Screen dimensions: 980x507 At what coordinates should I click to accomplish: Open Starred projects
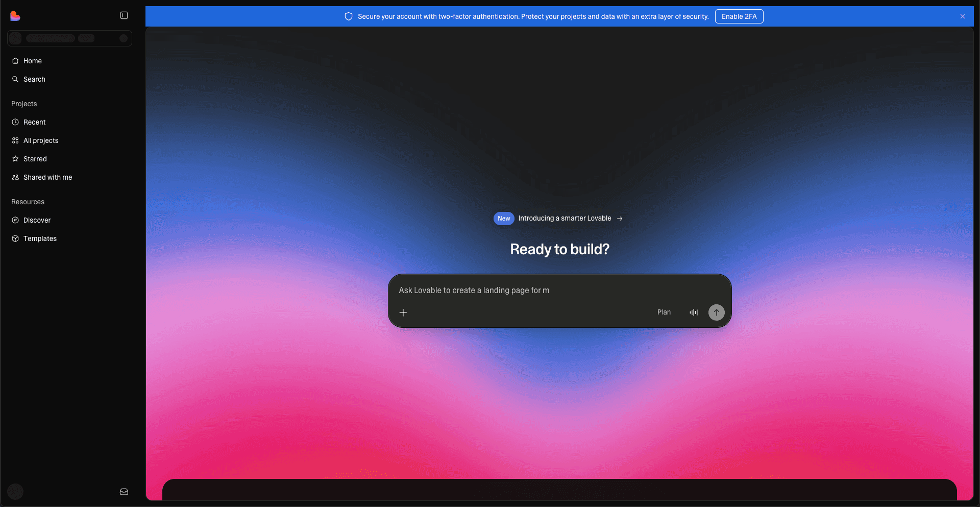coord(35,159)
